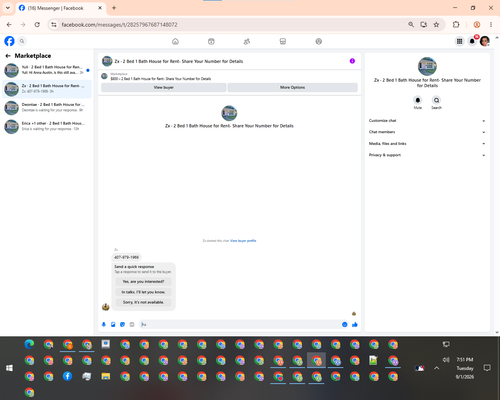The height and width of the screenshot is (400, 500).
Task: Click the sender avatar beside quick responses
Action: coord(106,307)
